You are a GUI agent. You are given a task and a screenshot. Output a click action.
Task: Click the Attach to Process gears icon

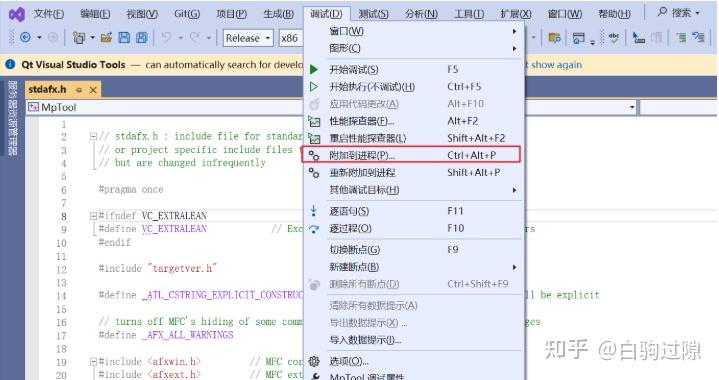point(314,155)
